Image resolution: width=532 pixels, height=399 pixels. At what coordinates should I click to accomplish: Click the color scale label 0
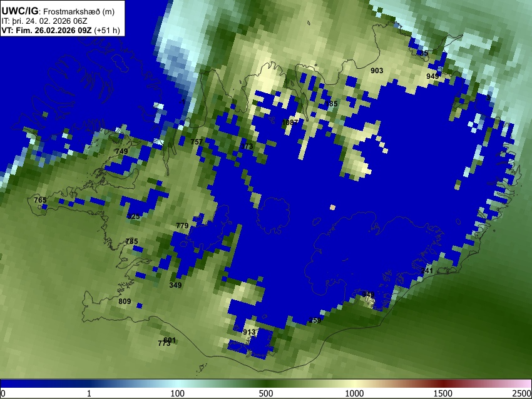tap(3, 393)
